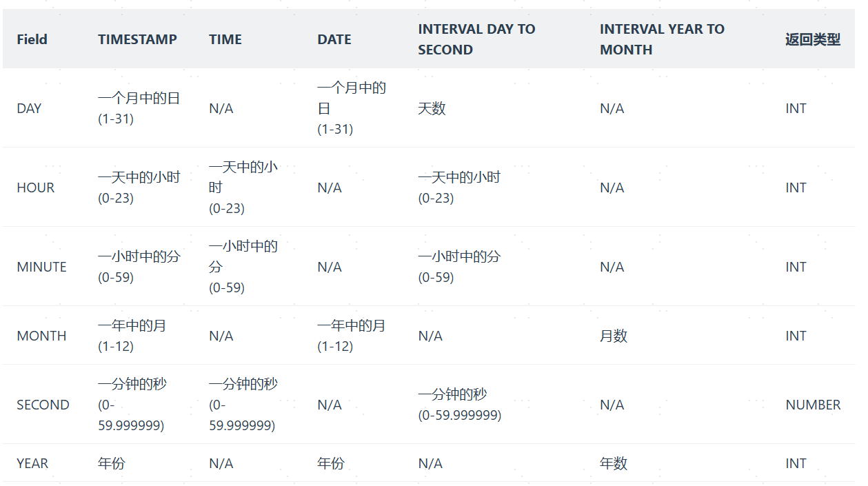Click the Field column header

click(x=32, y=39)
